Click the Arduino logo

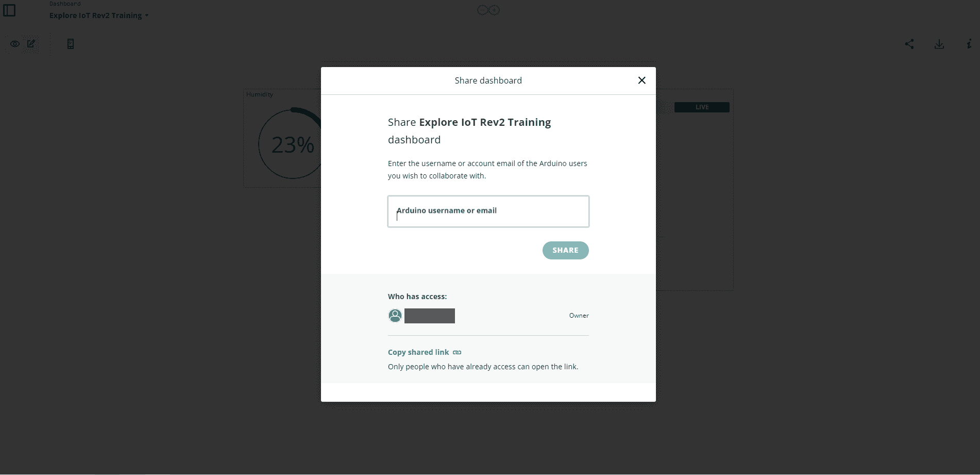(x=488, y=10)
